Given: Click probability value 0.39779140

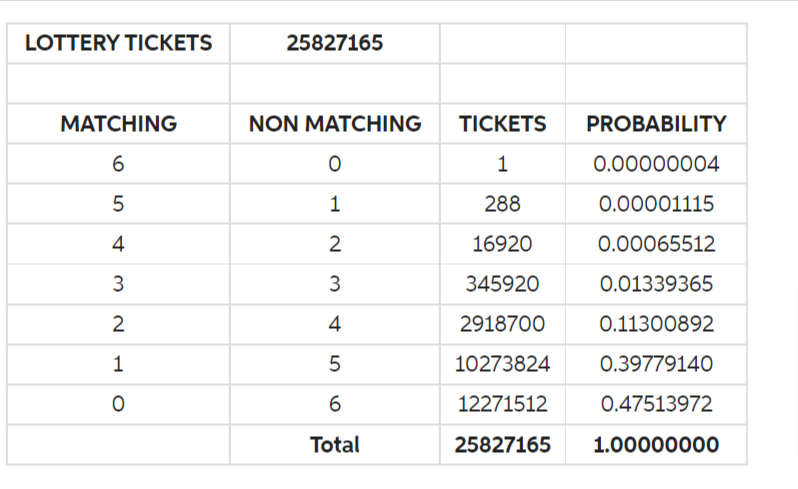Looking at the screenshot, I should [656, 364].
